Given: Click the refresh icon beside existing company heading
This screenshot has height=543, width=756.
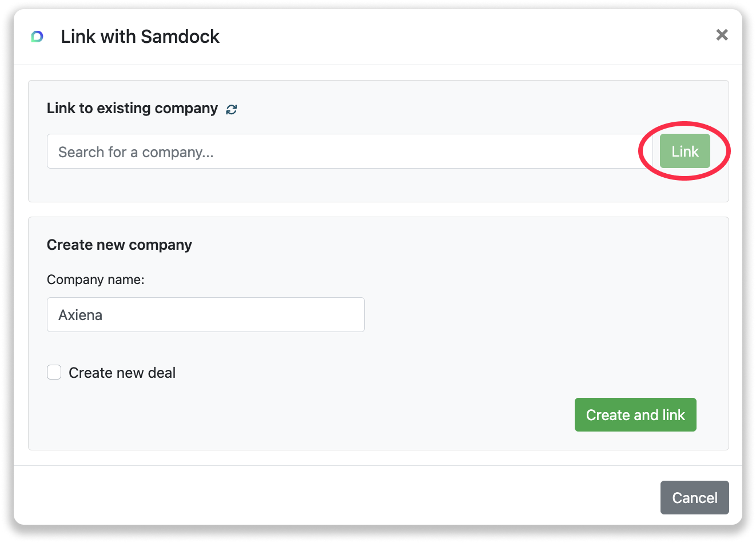Looking at the screenshot, I should coord(231,109).
